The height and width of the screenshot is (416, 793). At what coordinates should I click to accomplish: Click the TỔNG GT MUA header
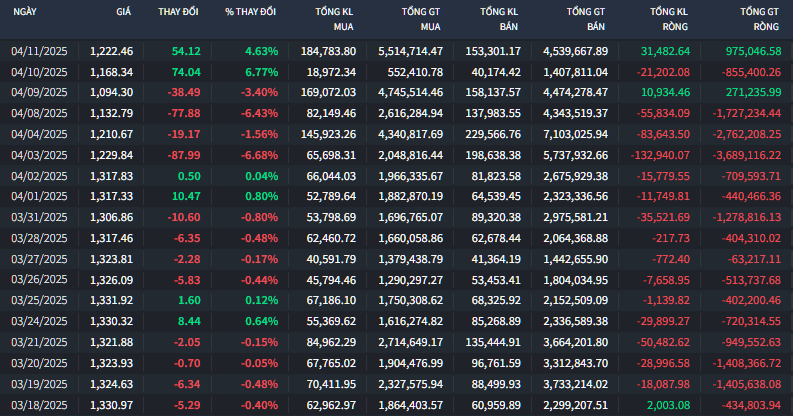click(x=421, y=19)
